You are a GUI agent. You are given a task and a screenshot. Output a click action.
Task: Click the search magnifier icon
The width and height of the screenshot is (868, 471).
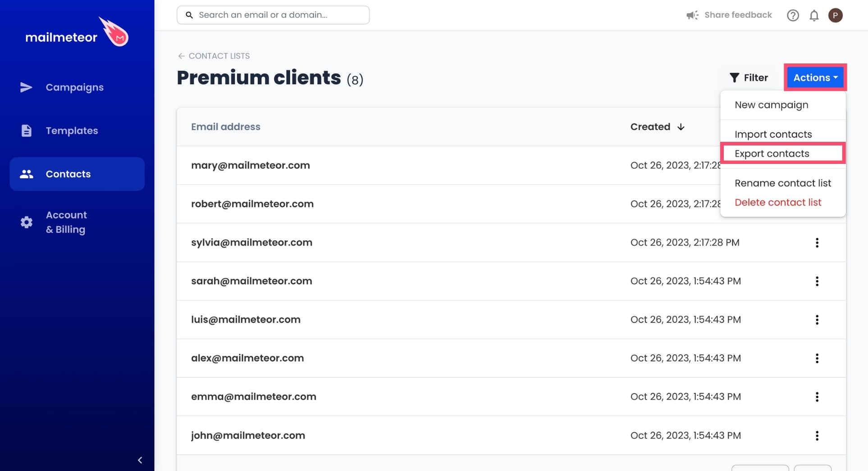[x=189, y=15]
